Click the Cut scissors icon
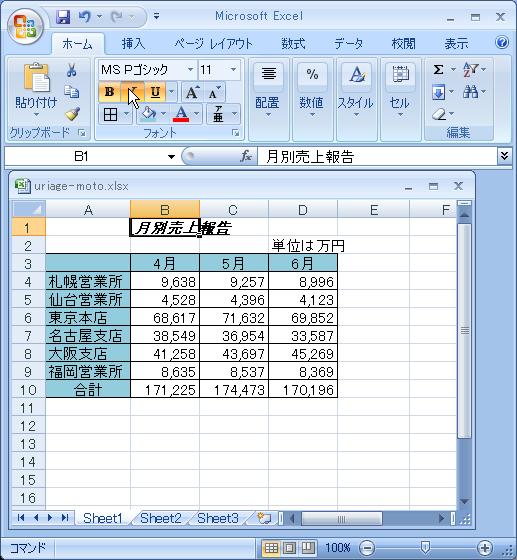The image size is (517, 560). pyautogui.click(x=71, y=70)
